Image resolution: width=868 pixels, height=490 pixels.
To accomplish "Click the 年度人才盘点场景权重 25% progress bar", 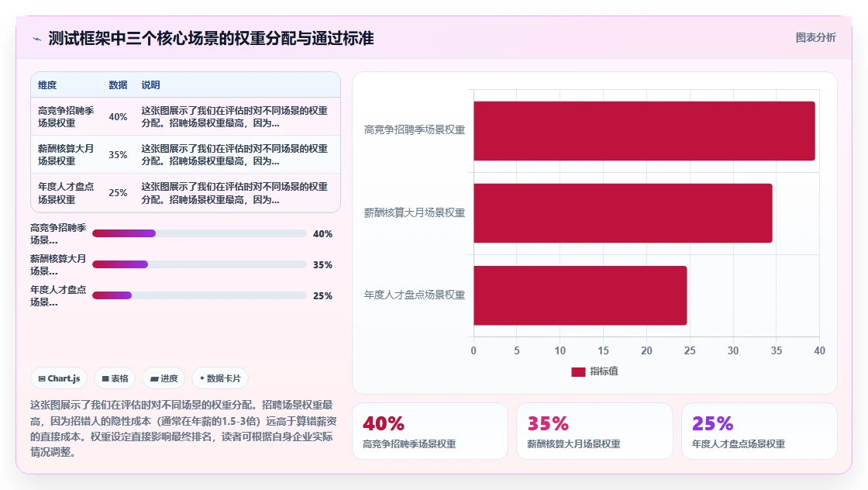I will [199, 295].
